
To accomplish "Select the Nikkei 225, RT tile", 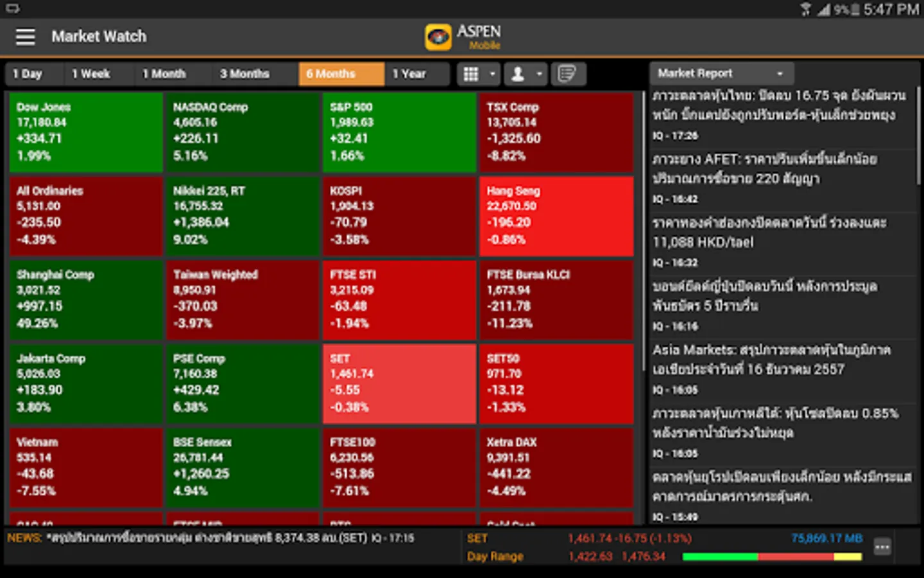I will click(243, 216).
